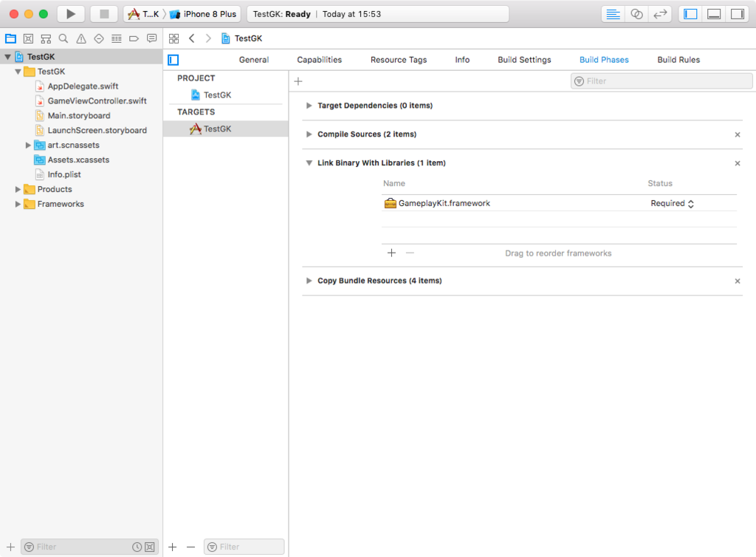
Task: Toggle the Utilities inspector panel
Action: coord(738,14)
